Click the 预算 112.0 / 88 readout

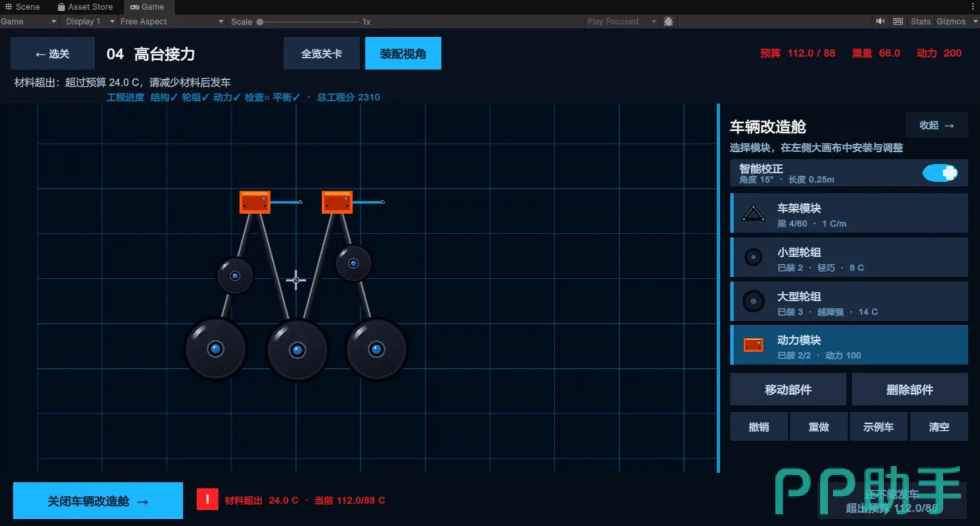(x=797, y=53)
